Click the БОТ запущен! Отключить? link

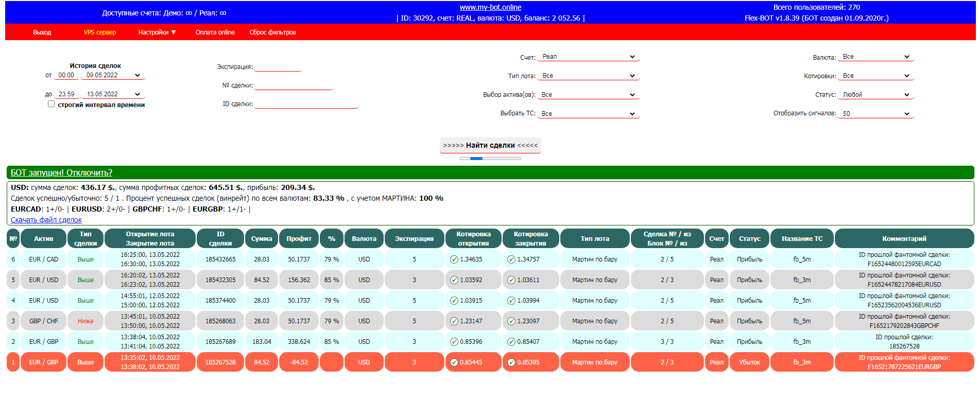pos(61,172)
